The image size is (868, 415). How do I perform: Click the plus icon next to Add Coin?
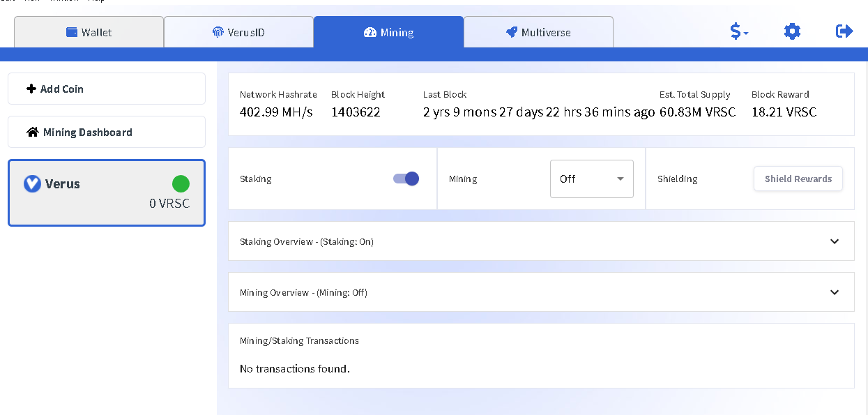pos(31,89)
